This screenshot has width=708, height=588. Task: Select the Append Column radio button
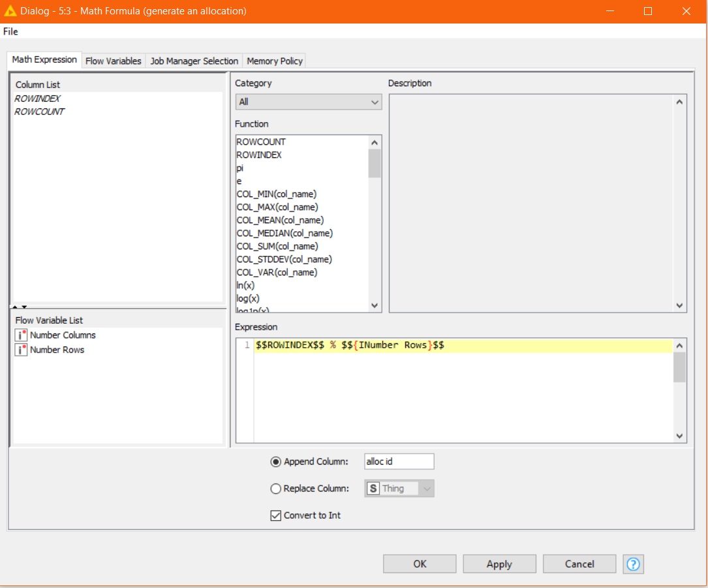tap(275, 461)
